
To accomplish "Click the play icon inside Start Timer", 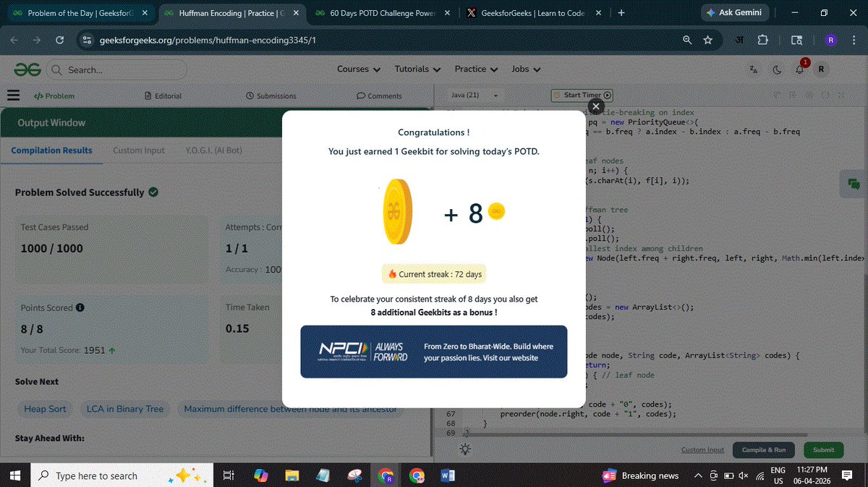I will (608, 95).
